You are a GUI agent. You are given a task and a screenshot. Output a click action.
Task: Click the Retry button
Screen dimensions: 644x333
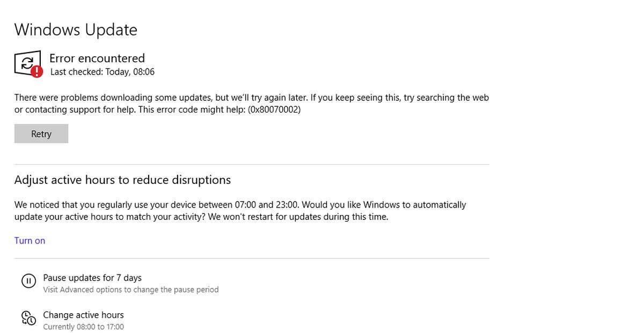[x=41, y=134]
